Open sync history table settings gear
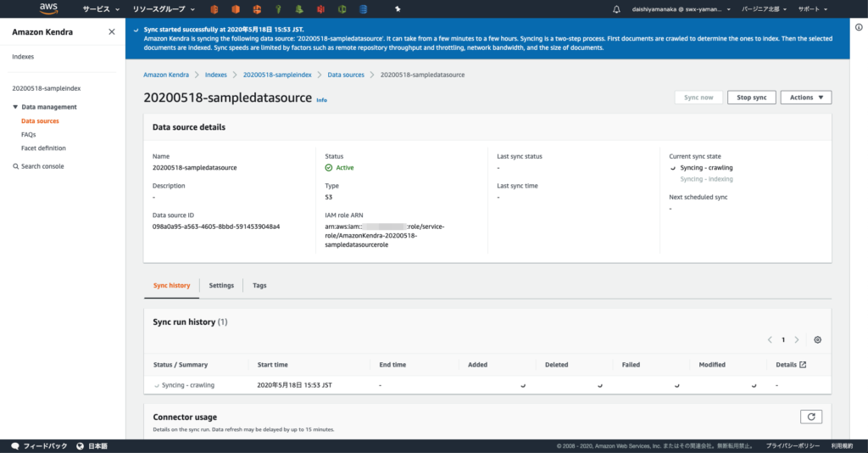The image size is (868, 453). click(817, 339)
